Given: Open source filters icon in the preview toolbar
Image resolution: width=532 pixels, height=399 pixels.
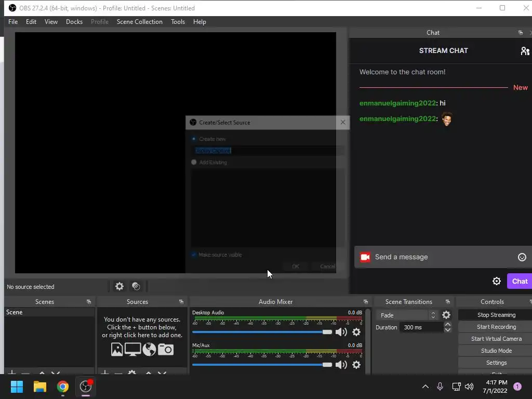Looking at the screenshot, I should [136, 286].
